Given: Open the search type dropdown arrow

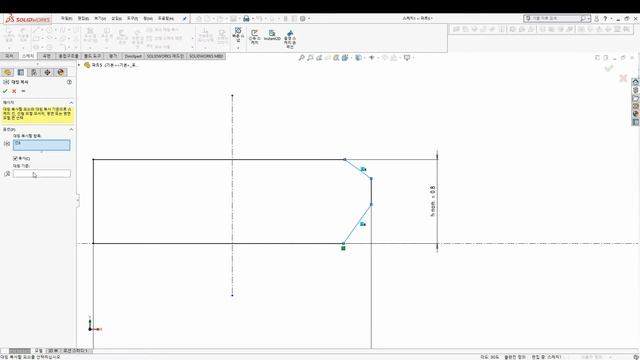Looking at the screenshot, I should pyautogui.click(x=589, y=19).
